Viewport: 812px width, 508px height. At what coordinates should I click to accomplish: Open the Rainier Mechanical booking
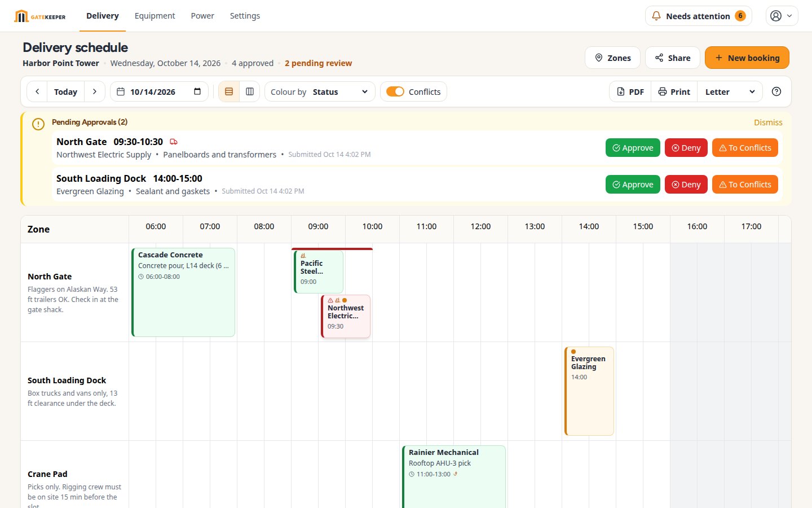coord(454,477)
